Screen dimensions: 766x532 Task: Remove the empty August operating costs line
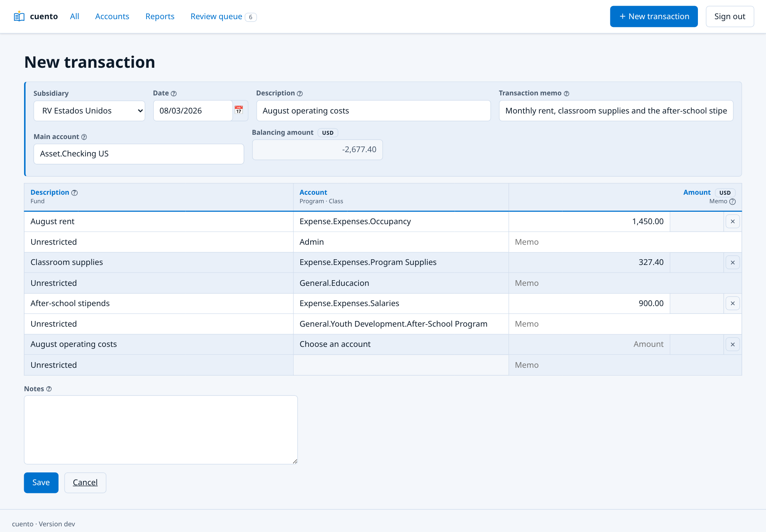pyautogui.click(x=733, y=344)
